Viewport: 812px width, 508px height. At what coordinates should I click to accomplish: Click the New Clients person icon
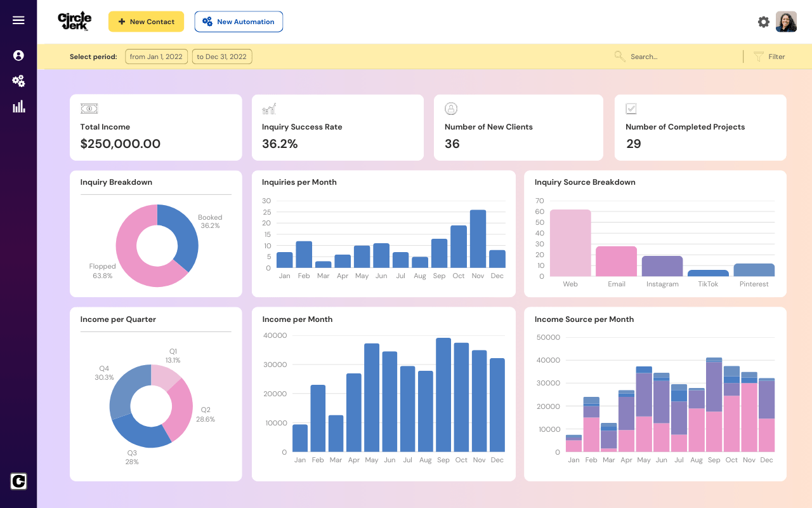coord(451,109)
